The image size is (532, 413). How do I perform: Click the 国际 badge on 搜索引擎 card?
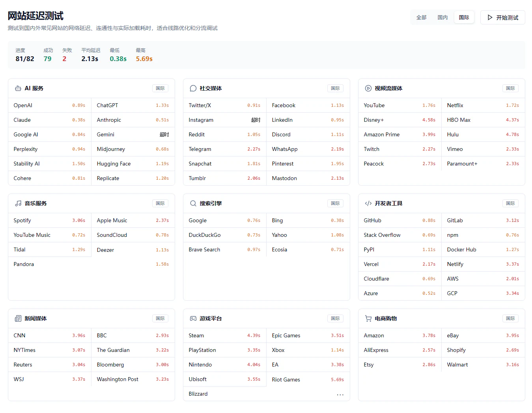(x=335, y=203)
